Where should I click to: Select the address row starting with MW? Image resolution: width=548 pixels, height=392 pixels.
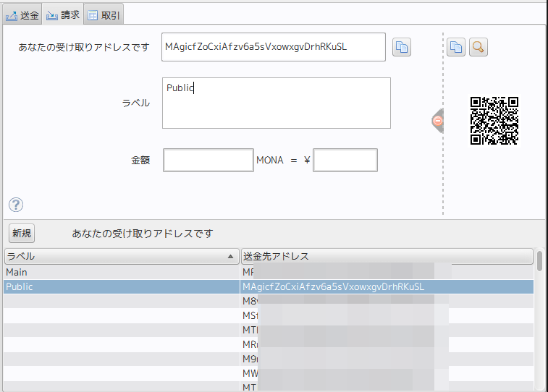click(x=269, y=373)
